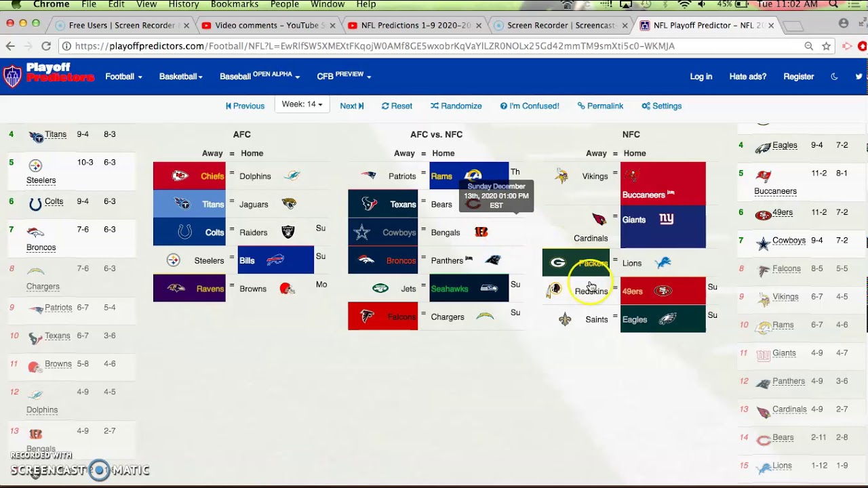This screenshot has width=868, height=488.
Task: Set Vikings vs Buccaneers as tie
Action: [615, 173]
